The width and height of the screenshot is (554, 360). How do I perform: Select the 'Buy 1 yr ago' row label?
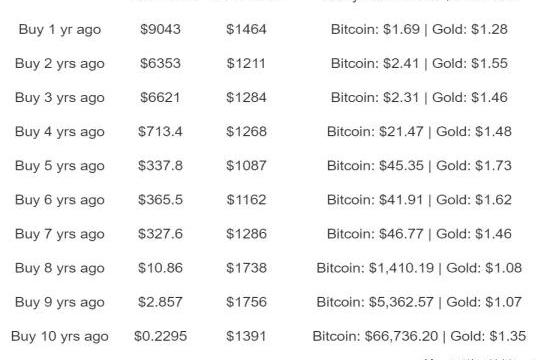60,30
